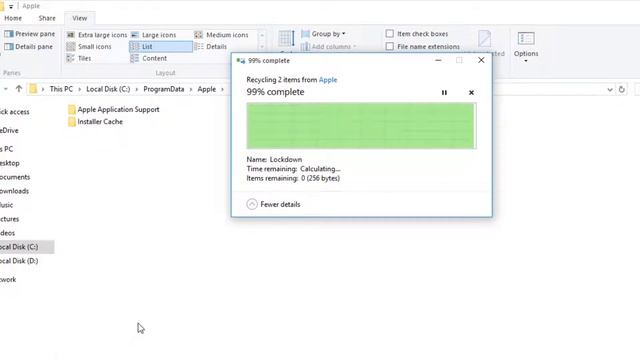Select the Content layout option

pos(149,58)
